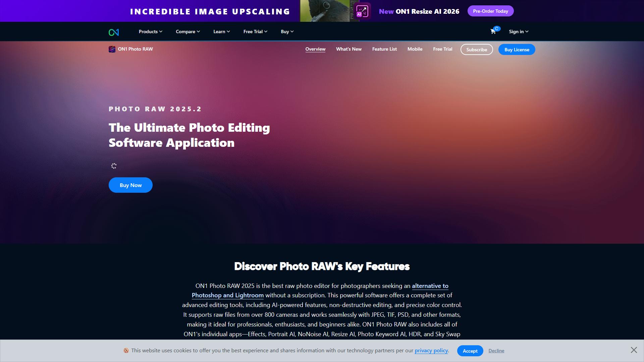Expand the Products dropdown menu

(151, 32)
